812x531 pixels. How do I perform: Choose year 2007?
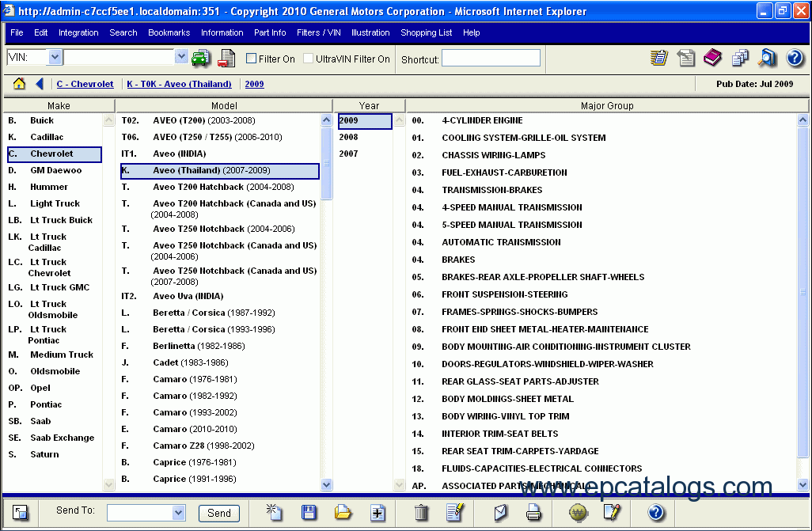[x=348, y=154]
